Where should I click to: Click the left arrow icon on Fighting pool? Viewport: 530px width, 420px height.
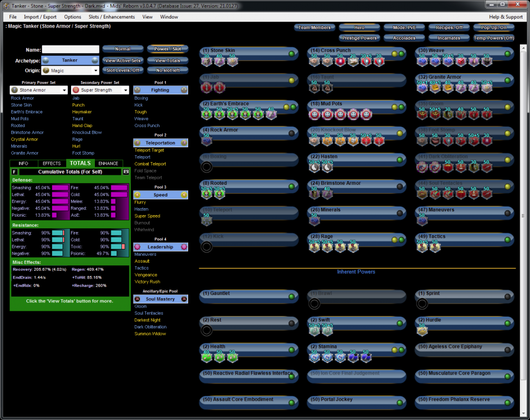tap(137, 90)
